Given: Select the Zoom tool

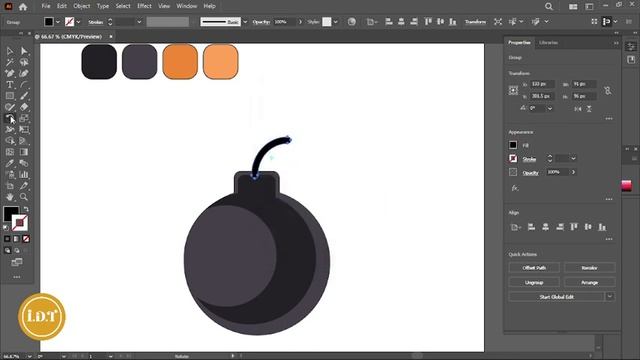Looking at the screenshot, I should click(24, 197).
